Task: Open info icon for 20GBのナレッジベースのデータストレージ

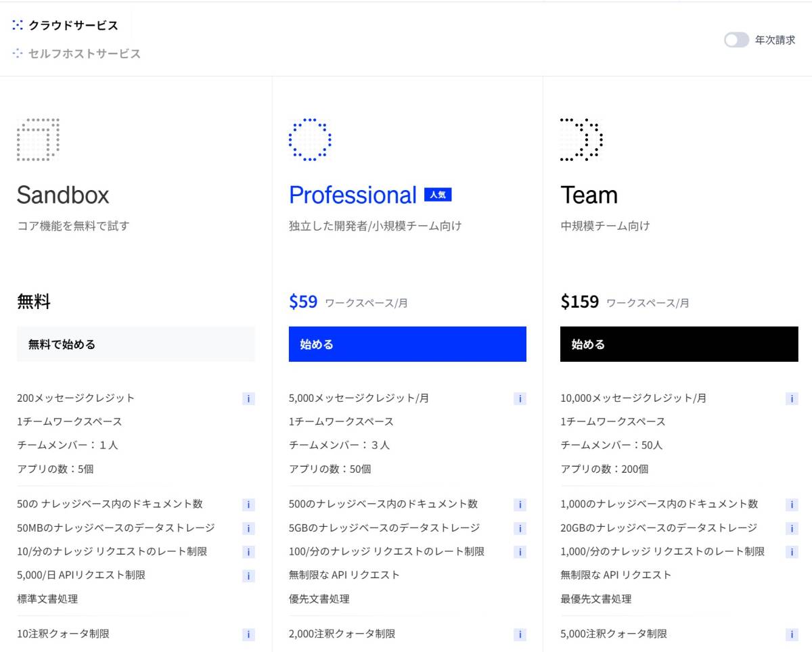Action: (x=792, y=528)
